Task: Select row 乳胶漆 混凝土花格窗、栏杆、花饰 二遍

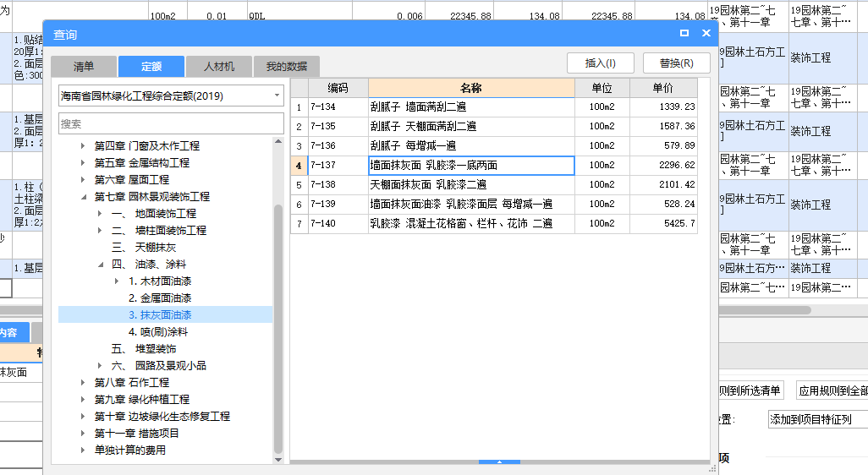Action: [x=494, y=223]
